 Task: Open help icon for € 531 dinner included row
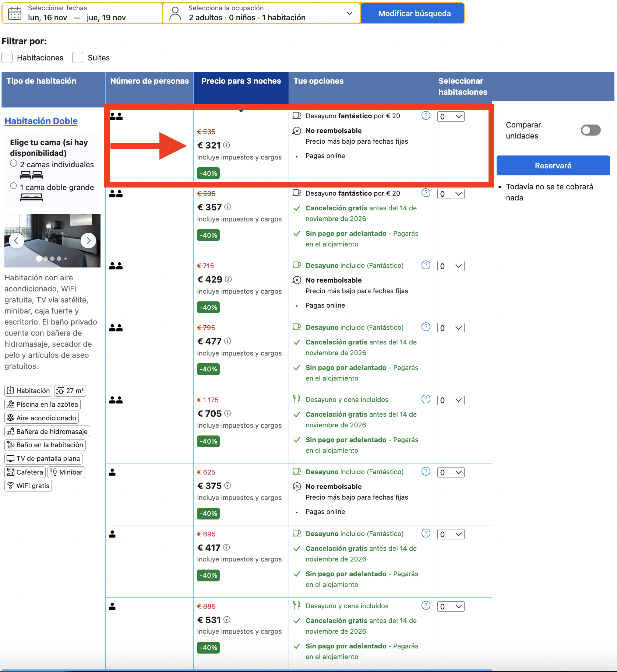tap(426, 606)
